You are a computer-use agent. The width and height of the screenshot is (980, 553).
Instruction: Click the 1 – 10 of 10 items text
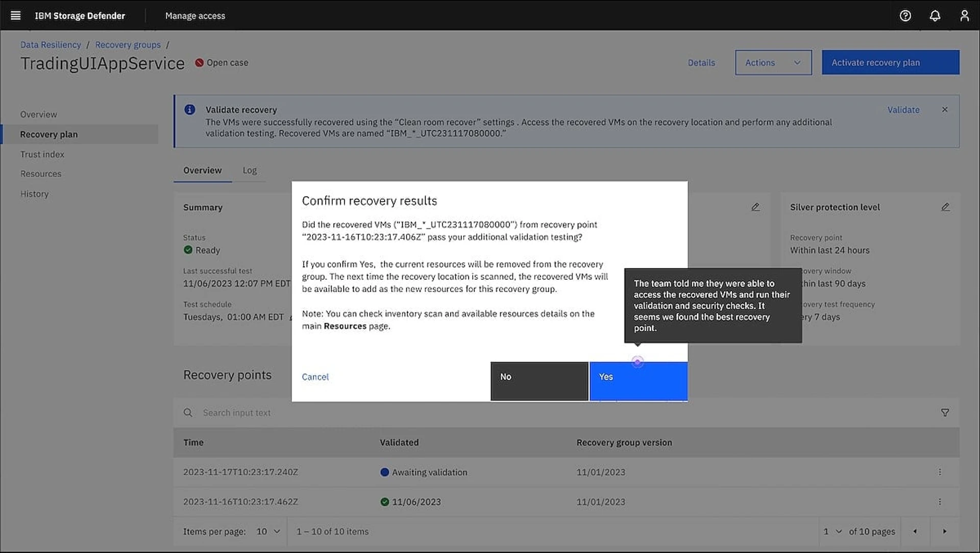tap(332, 532)
